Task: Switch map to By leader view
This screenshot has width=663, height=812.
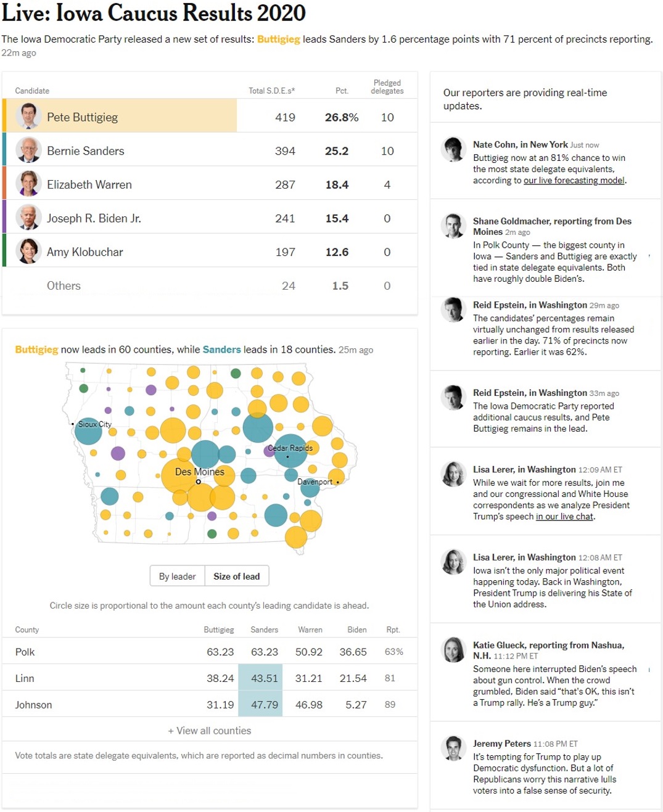Action: pos(177,576)
